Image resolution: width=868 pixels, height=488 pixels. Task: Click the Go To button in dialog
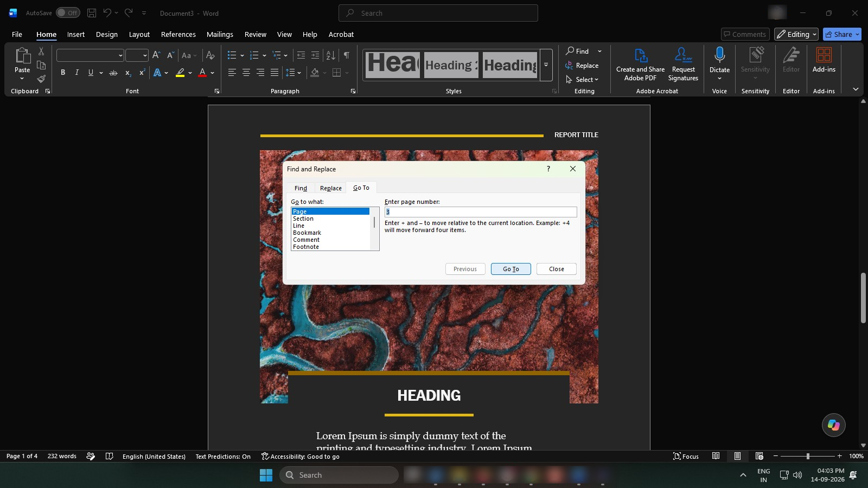(511, 269)
